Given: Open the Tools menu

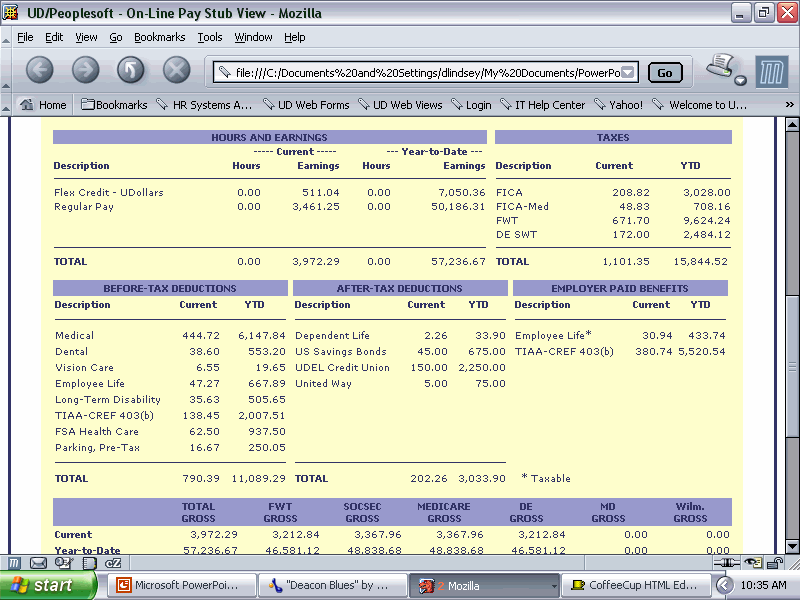Looking at the screenshot, I should (210, 37).
